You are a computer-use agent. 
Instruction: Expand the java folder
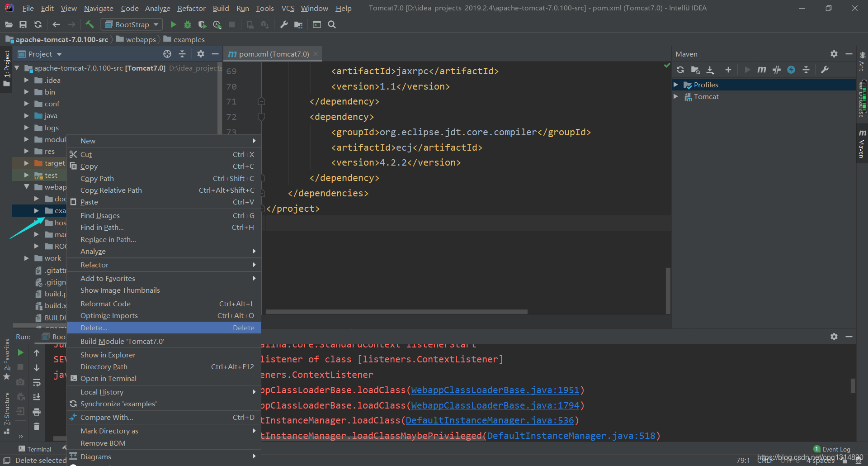(x=26, y=116)
